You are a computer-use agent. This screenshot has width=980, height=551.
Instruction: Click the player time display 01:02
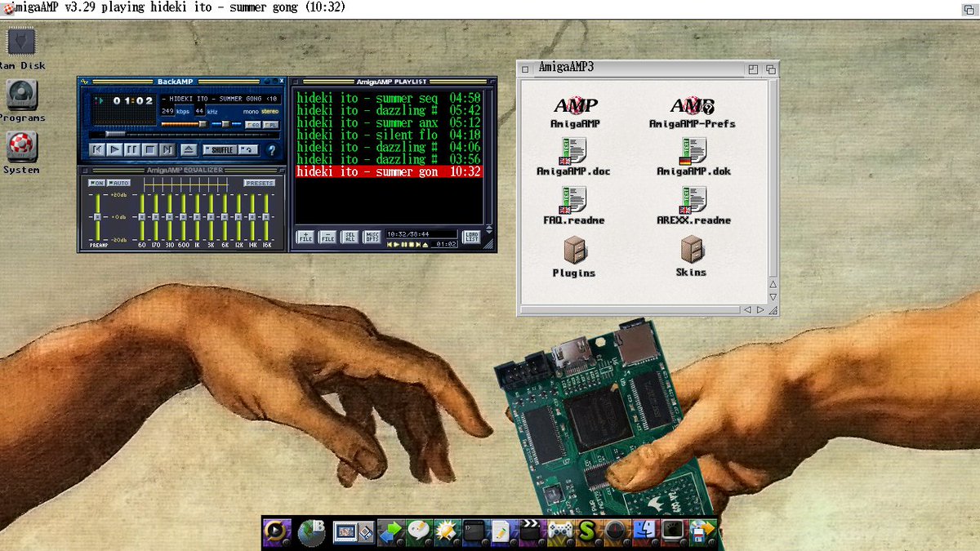click(133, 101)
